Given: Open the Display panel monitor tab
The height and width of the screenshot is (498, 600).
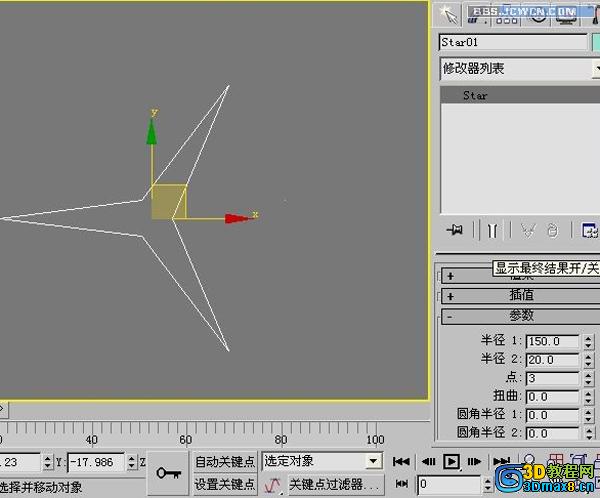Looking at the screenshot, I should 566,15.
